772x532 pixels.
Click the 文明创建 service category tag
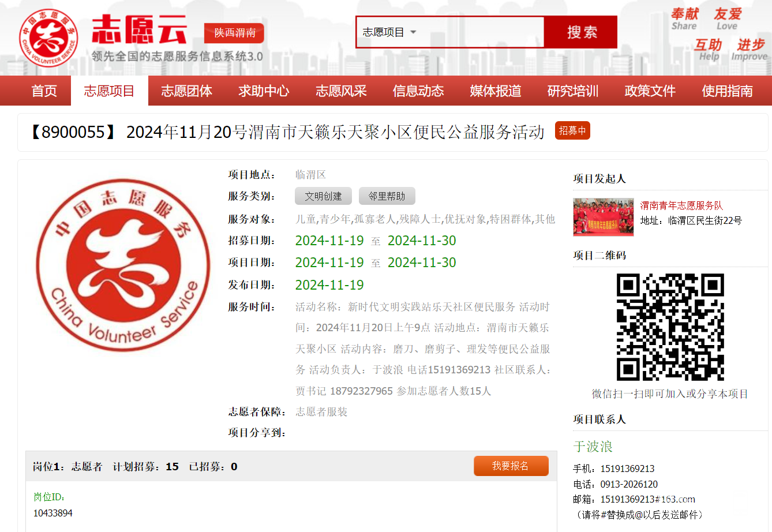pos(323,196)
